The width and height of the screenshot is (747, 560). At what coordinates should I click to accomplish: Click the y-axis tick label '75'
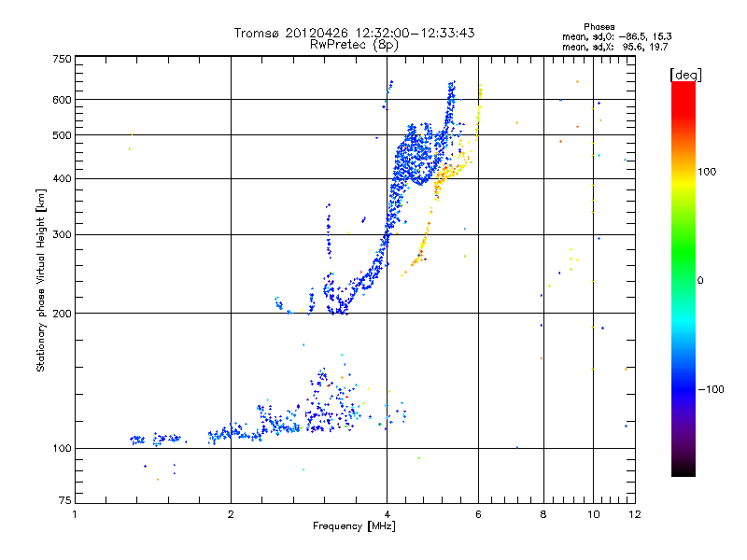[65, 500]
